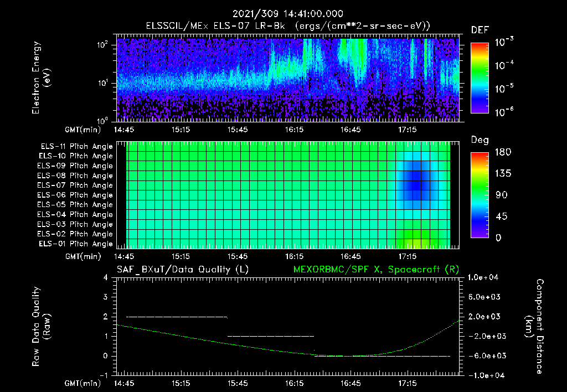Click the 15:45 tick on bottom plot time axis
Screen dimensions: 567x392
click(x=238, y=383)
